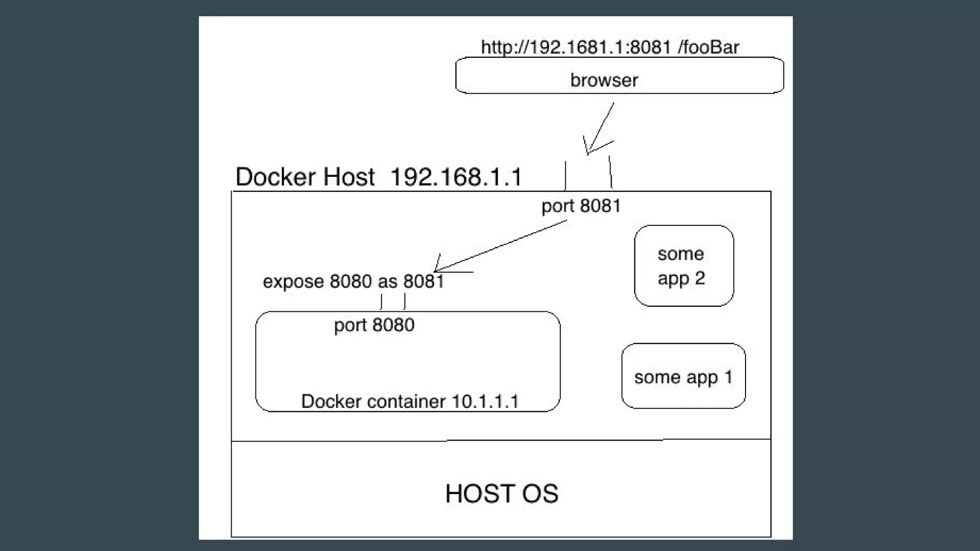Image resolution: width=980 pixels, height=551 pixels.
Task: Click arrowhead pointing down from browser
Action: tap(589, 150)
